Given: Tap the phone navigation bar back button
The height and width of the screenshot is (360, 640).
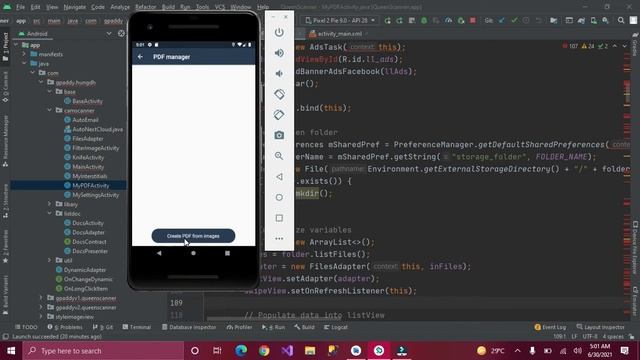Looking at the screenshot, I should point(159,253).
